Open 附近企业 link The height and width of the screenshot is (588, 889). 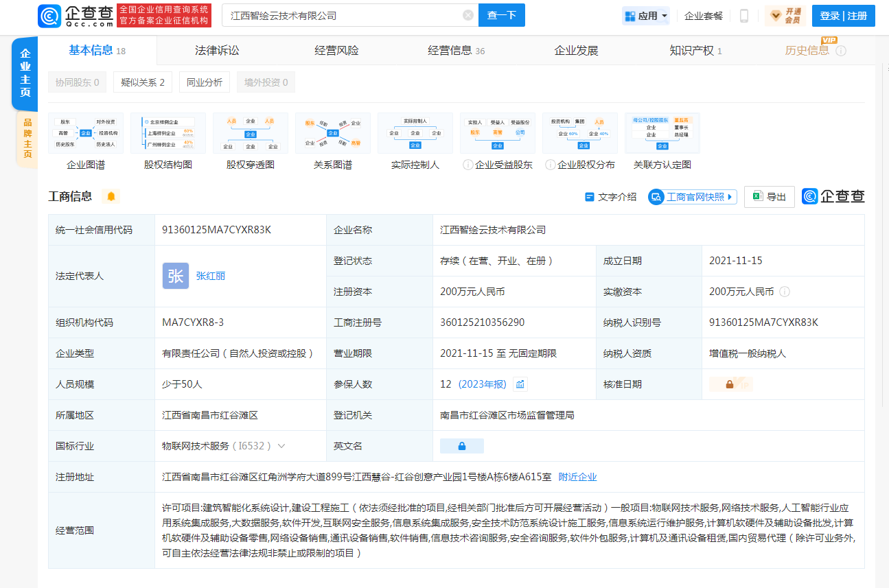pos(577,477)
